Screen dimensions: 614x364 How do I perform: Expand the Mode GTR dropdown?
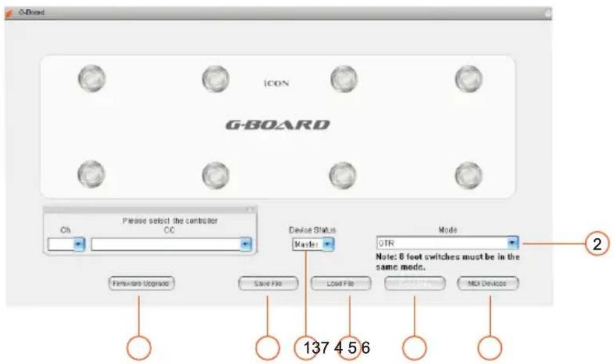pyautogui.click(x=512, y=243)
